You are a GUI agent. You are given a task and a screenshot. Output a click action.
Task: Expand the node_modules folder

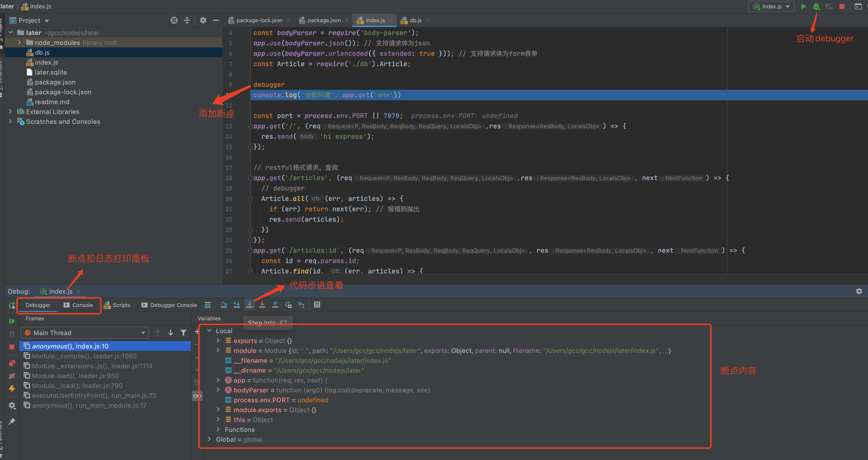(x=19, y=42)
